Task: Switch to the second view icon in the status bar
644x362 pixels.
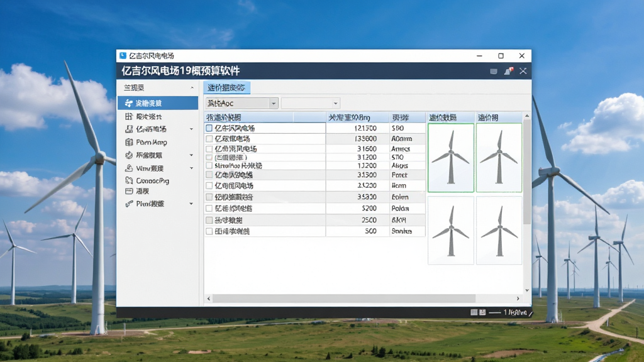Action: click(x=482, y=312)
